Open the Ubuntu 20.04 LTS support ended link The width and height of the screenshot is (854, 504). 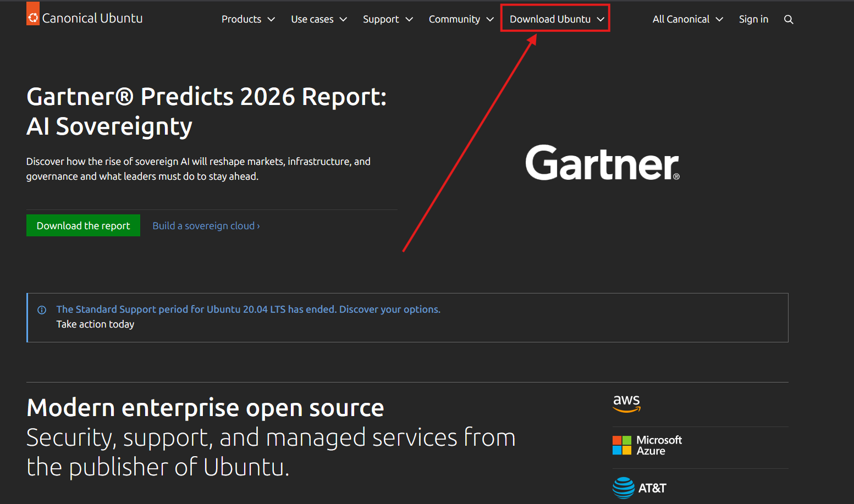(248, 309)
